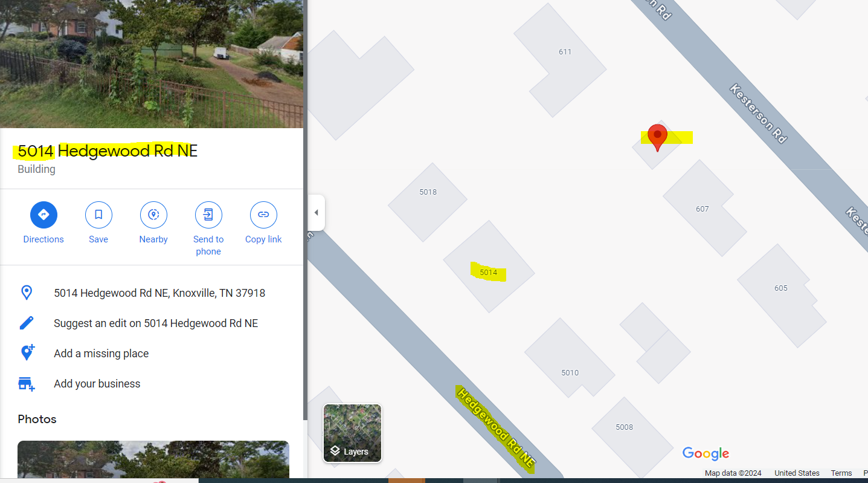Click the Add your business storefront icon
This screenshot has width=868, height=483.
coord(26,383)
